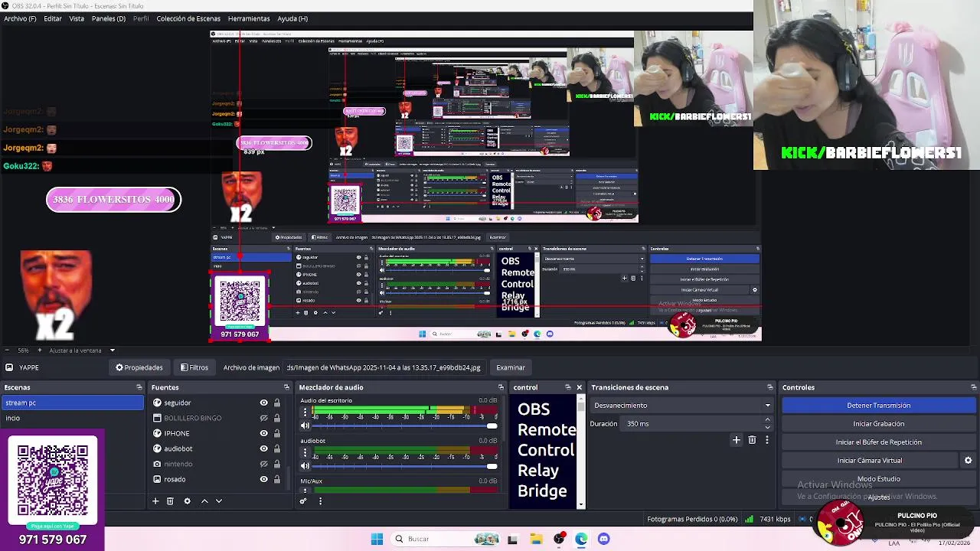Delete the scene transition with trash icon
This screenshot has height=551, width=980.
(752, 440)
